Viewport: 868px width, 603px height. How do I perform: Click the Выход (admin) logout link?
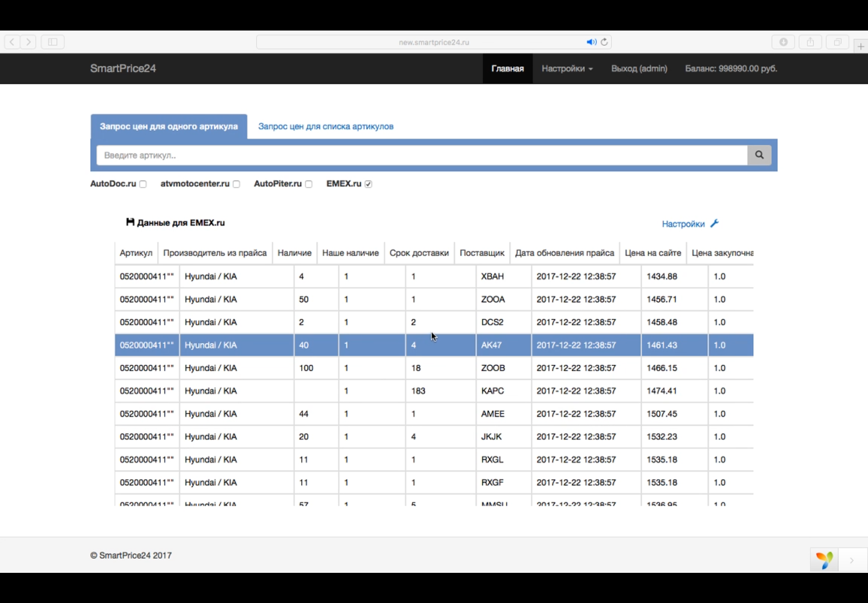pos(639,68)
